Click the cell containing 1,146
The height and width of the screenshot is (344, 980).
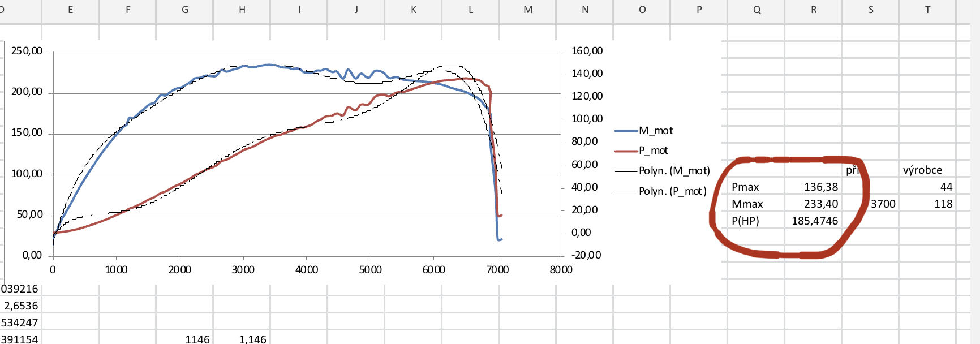point(252,339)
